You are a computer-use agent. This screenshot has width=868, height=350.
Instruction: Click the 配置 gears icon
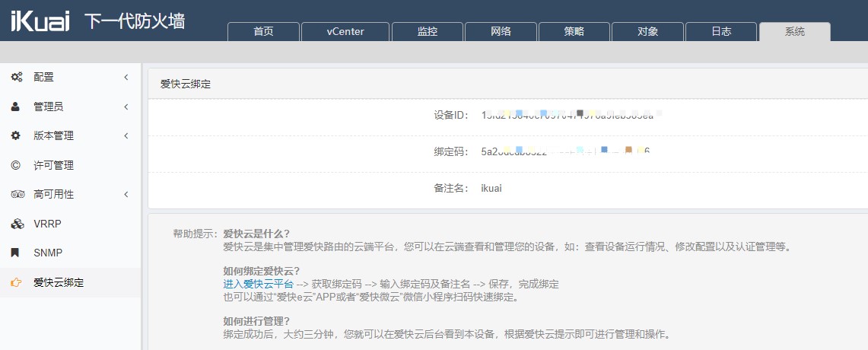[17, 77]
